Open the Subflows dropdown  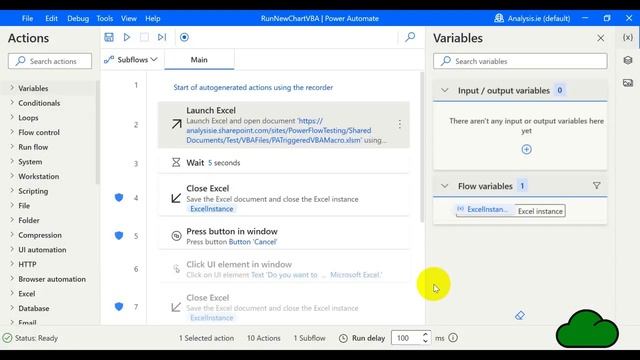click(x=131, y=60)
